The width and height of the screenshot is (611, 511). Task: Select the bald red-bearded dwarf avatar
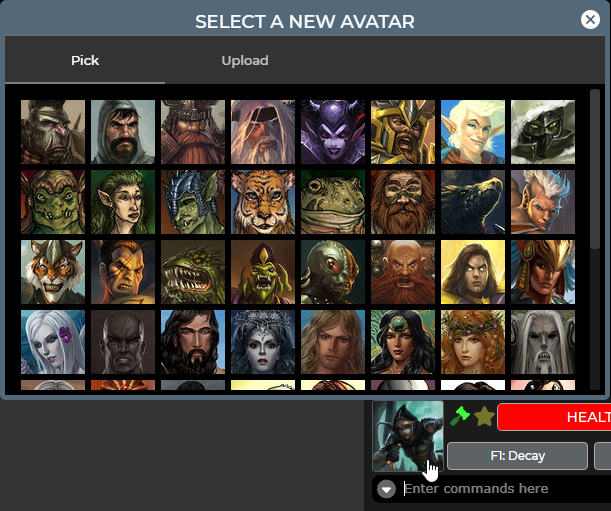pyautogui.click(x=403, y=272)
